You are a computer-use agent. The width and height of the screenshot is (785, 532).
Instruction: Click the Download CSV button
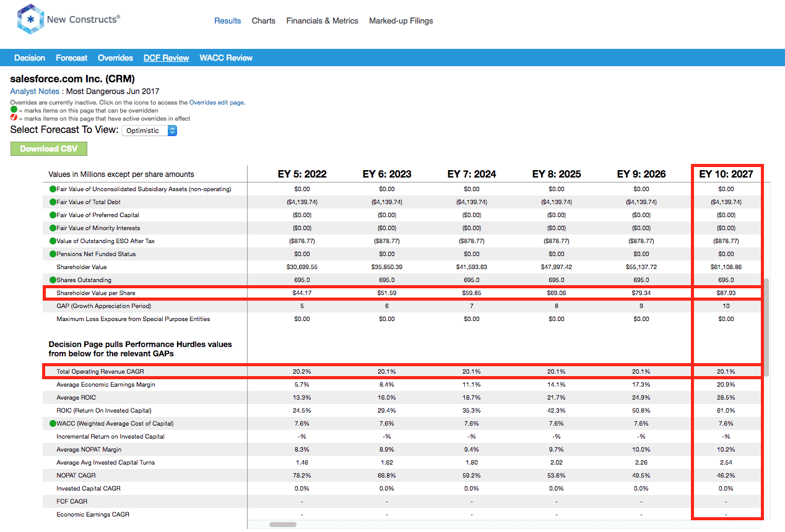[49, 148]
